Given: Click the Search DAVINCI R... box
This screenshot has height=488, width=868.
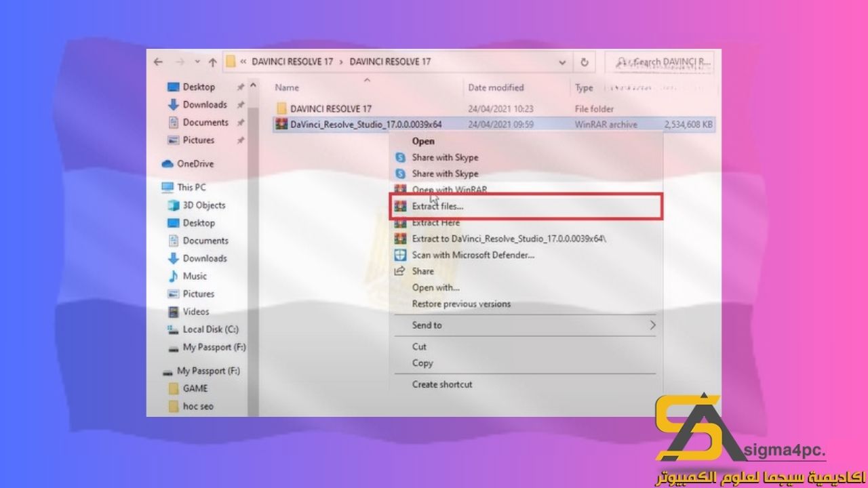Looking at the screenshot, I should pyautogui.click(x=660, y=62).
